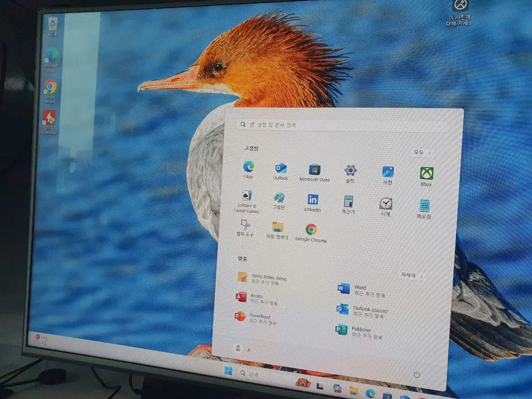Expand recommended list with 자세히 button
Image resolution: width=532 pixels, height=399 pixels.
tap(412, 275)
